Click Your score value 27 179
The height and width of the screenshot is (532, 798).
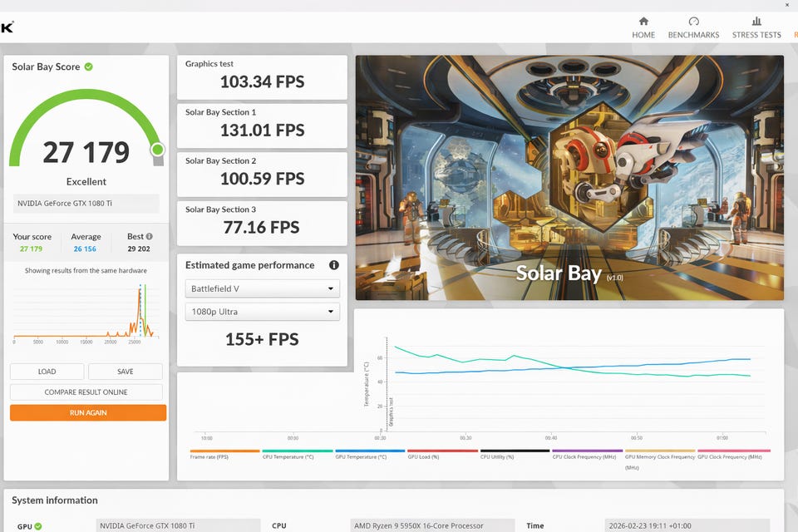pyautogui.click(x=31, y=249)
